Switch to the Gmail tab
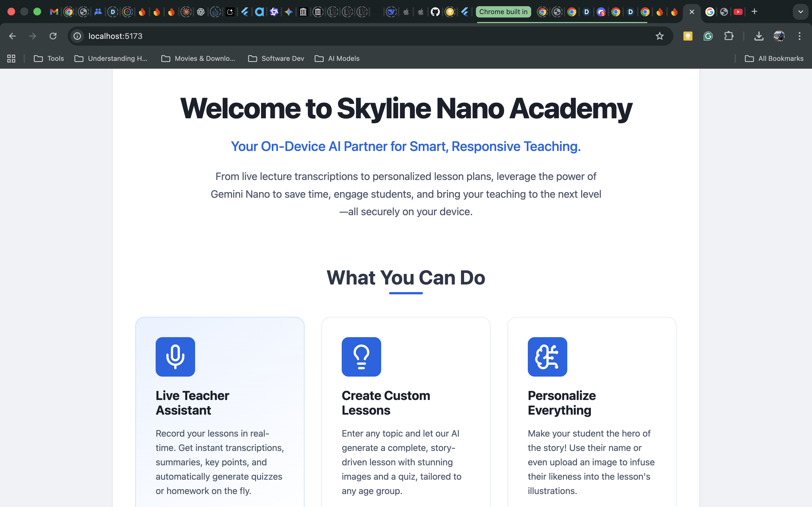Screen dimensions: 812x507 click(x=54, y=12)
